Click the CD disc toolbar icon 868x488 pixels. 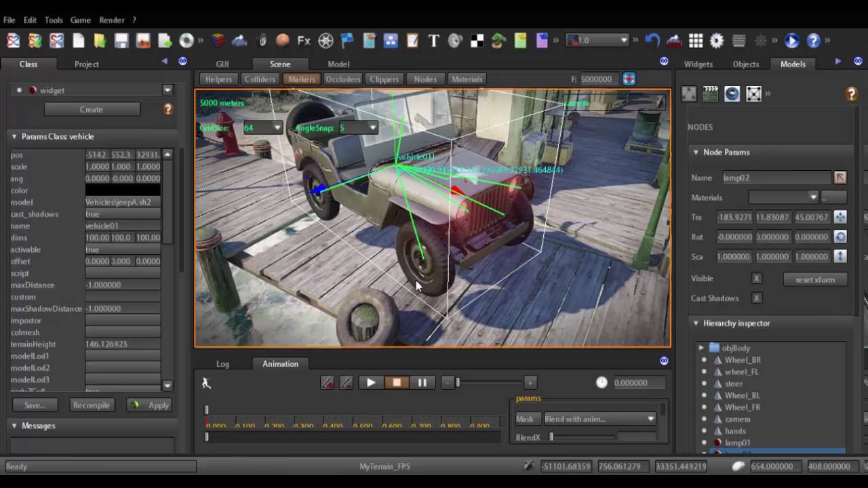point(186,41)
